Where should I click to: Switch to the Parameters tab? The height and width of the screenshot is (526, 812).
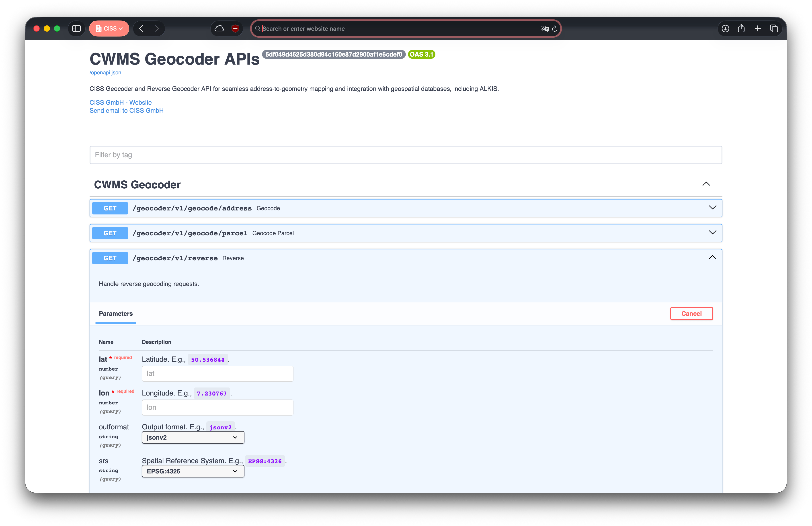[x=116, y=314]
